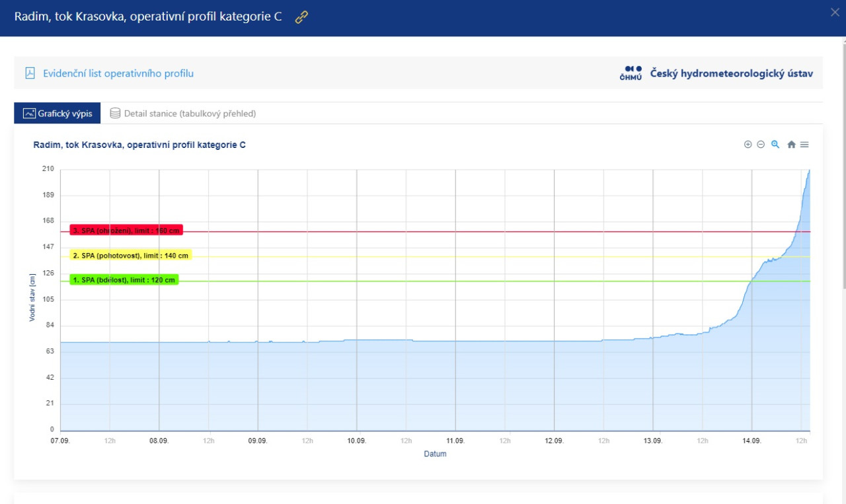This screenshot has height=504, width=846.
Task: Click the Datum axis title
Action: click(435, 454)
